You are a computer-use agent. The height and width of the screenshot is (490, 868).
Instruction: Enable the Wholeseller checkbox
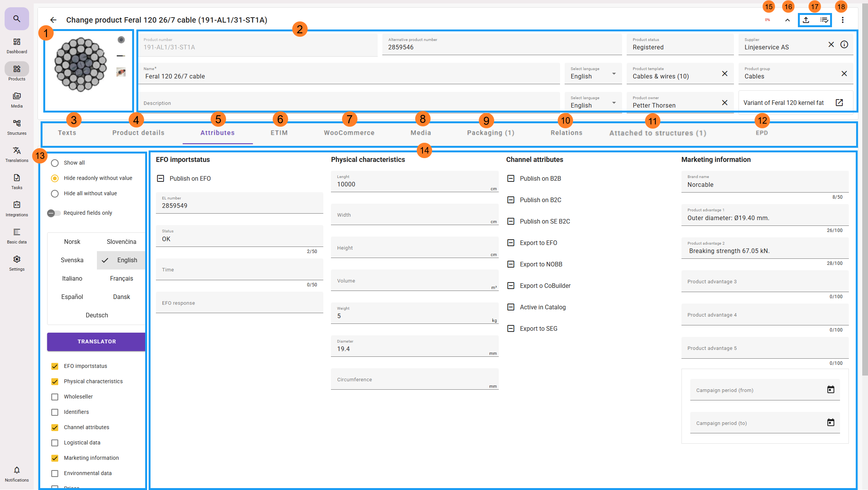(55, 397)
